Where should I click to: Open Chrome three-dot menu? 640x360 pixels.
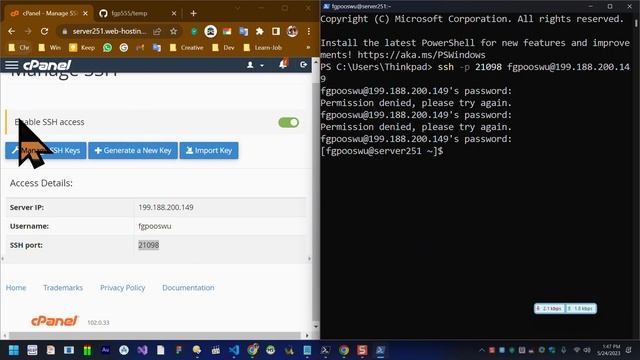pos(309,31)
